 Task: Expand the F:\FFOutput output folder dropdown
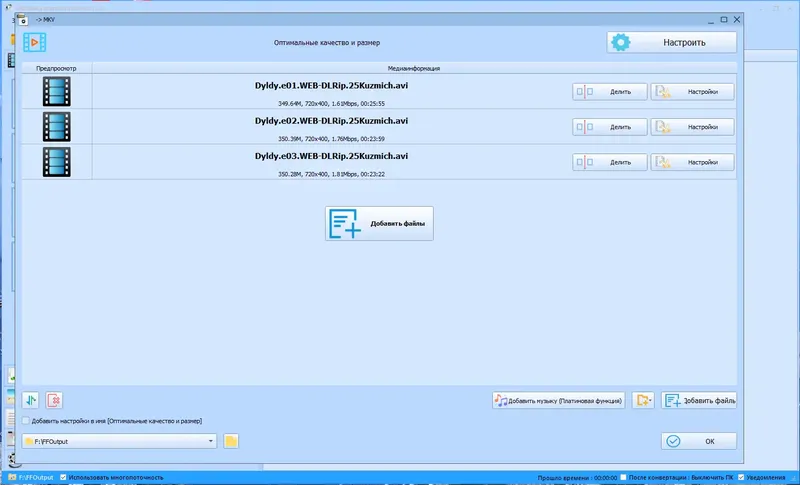pos(210,441)
